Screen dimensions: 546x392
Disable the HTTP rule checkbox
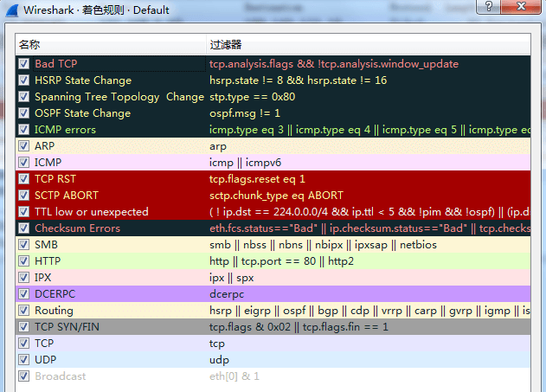(23, 261)
